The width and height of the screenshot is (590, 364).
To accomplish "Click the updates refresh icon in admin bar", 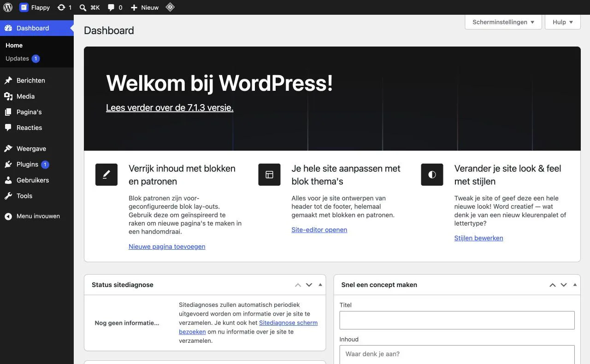I will point(61,7).
